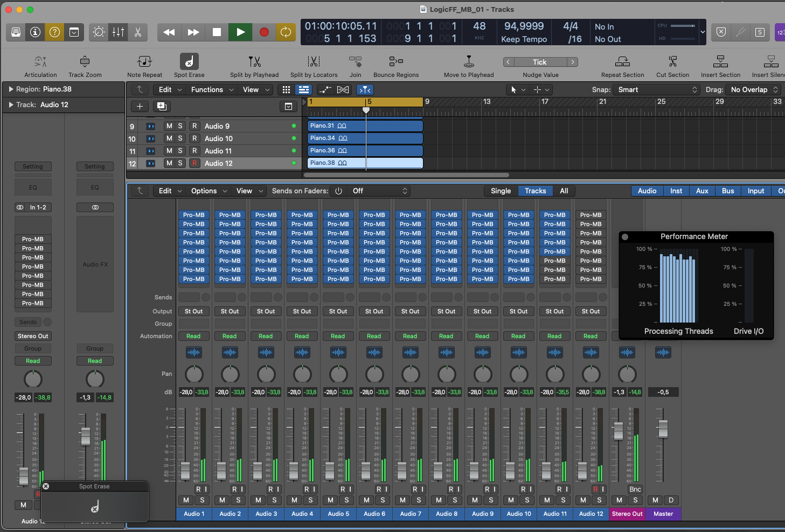785x532 pixels.
Task: Select the Spot Erase tool
Action: [x=189, y=61]
